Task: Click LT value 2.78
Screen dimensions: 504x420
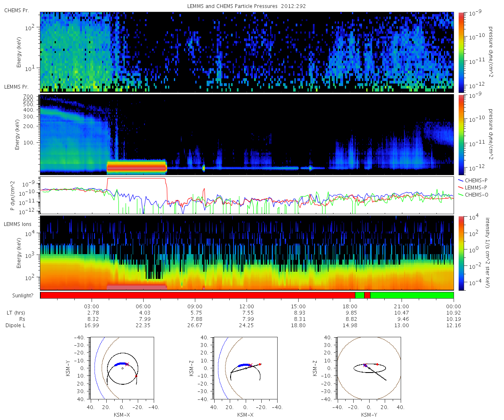Action: coord(93,313)
